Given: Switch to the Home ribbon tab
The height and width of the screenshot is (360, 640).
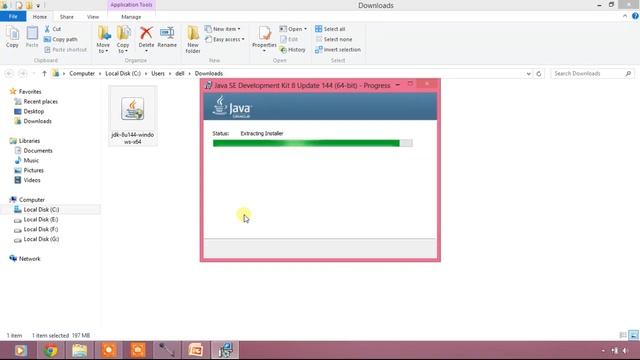Looking at the screenshot, I should tap(40, 17).
